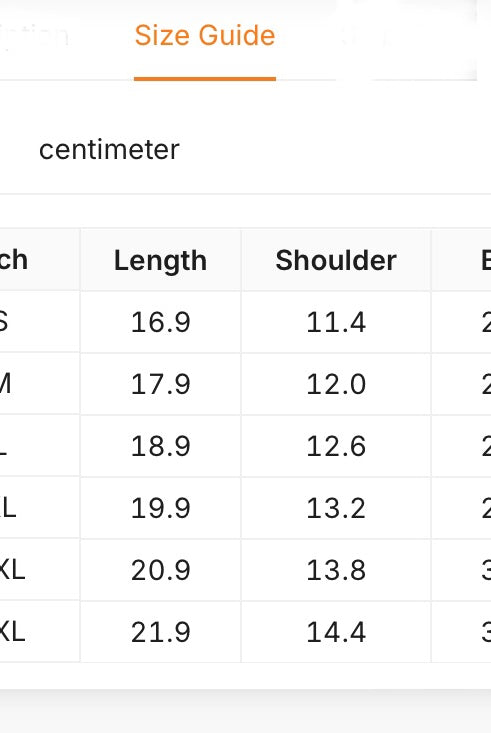Select the 16.9 length cell
Screen dimensions: 491x733
pyautogui.click(x=160, y=322)
